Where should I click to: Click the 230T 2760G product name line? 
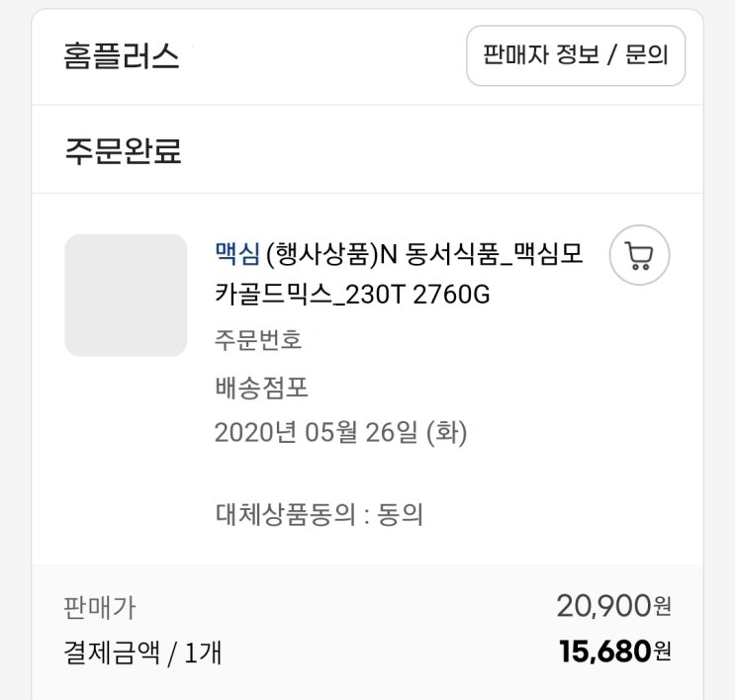tap(352, 295)
